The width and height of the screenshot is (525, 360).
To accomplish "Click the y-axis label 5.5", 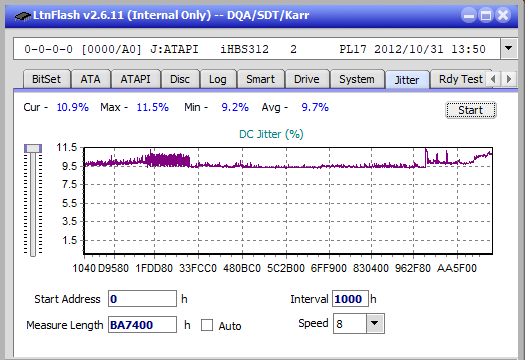I will pos(69,203).
